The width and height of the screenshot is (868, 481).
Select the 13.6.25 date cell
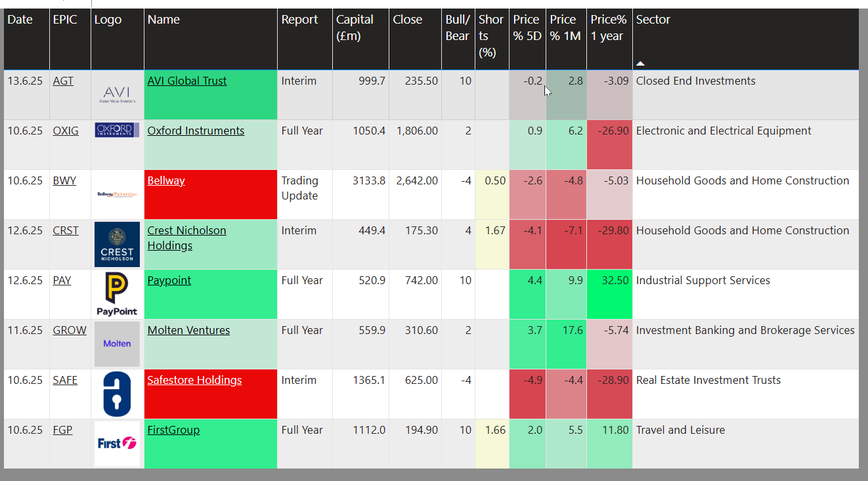point(26,94)
